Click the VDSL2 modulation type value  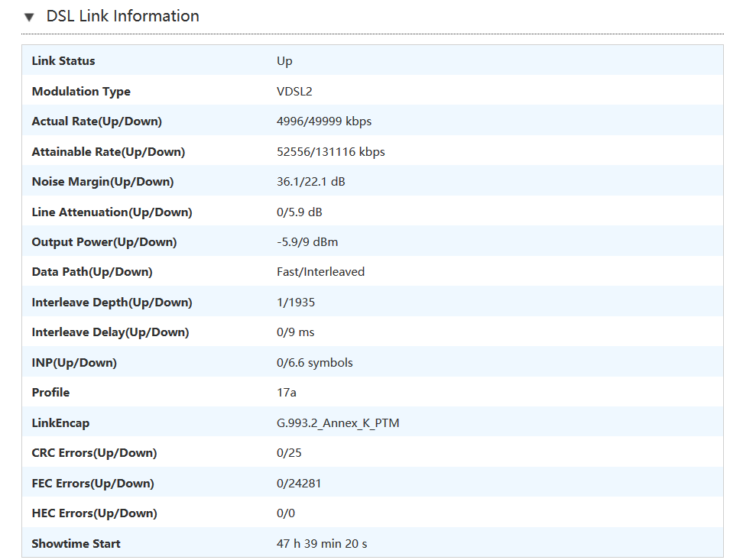click(294, 92)
